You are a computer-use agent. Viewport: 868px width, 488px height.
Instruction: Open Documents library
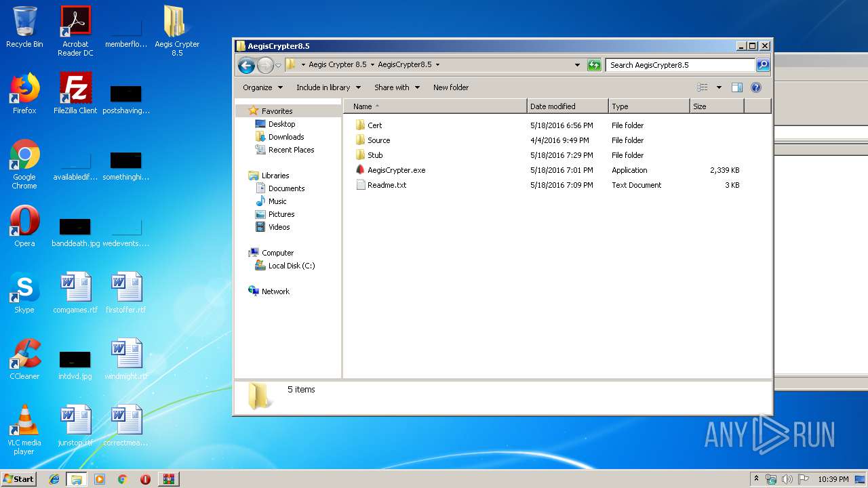click(286, 188)
